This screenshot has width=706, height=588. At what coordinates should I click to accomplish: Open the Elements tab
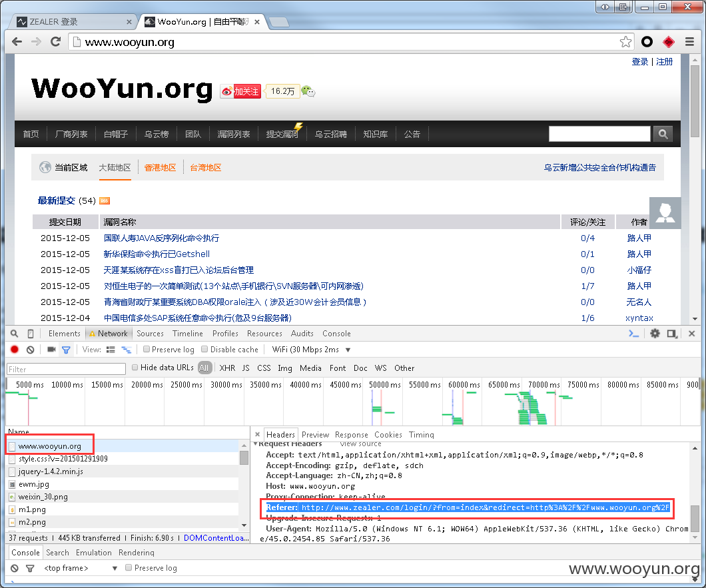click(65, 334)
